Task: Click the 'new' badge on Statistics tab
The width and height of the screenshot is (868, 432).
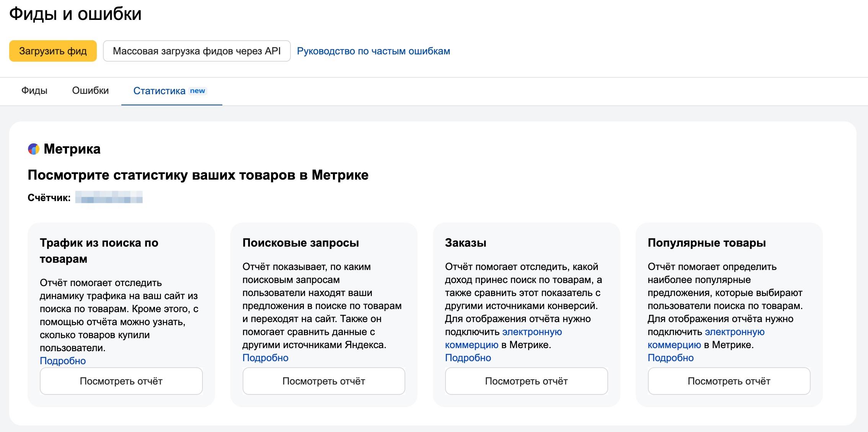Action: click(197, 91)
